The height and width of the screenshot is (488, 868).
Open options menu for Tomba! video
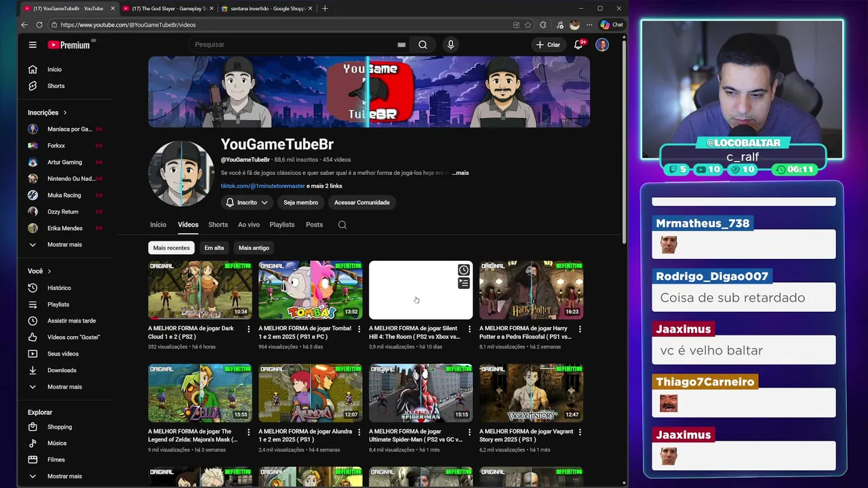359,329
